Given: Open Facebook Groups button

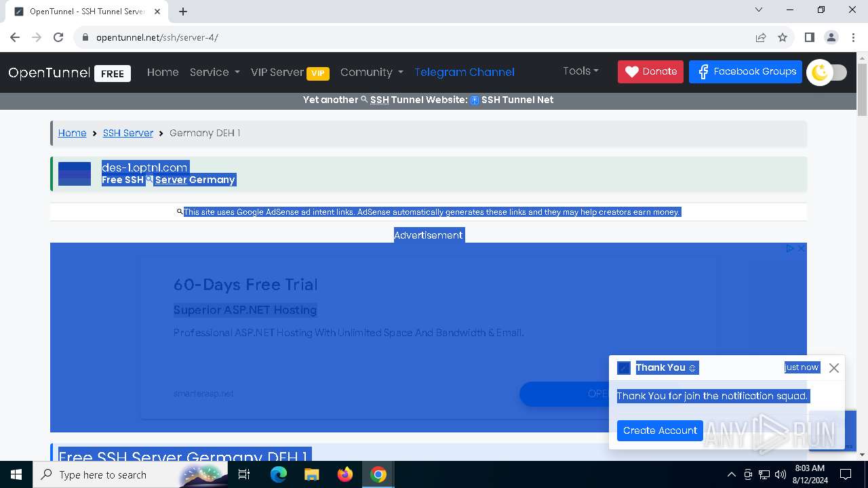Looking at the screenshot, I should pos(745,71).
